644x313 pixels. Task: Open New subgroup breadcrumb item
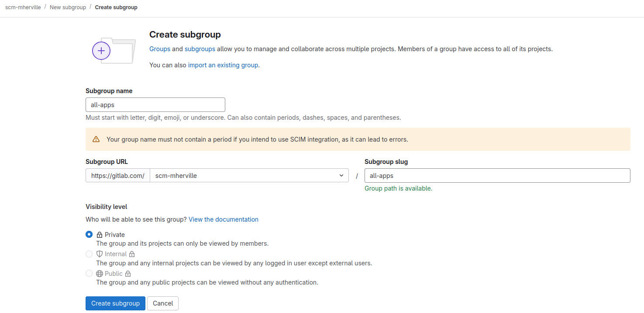[68, 7]
